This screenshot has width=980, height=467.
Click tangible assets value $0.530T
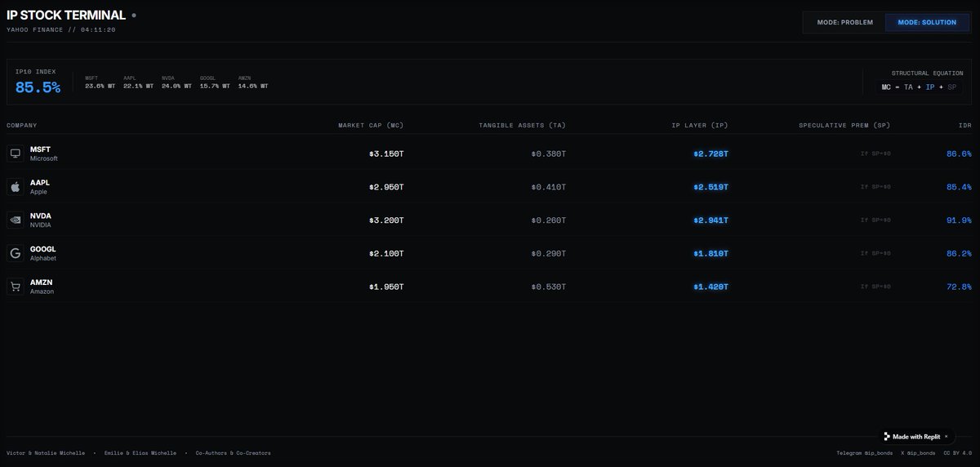[x=549, y=287]
